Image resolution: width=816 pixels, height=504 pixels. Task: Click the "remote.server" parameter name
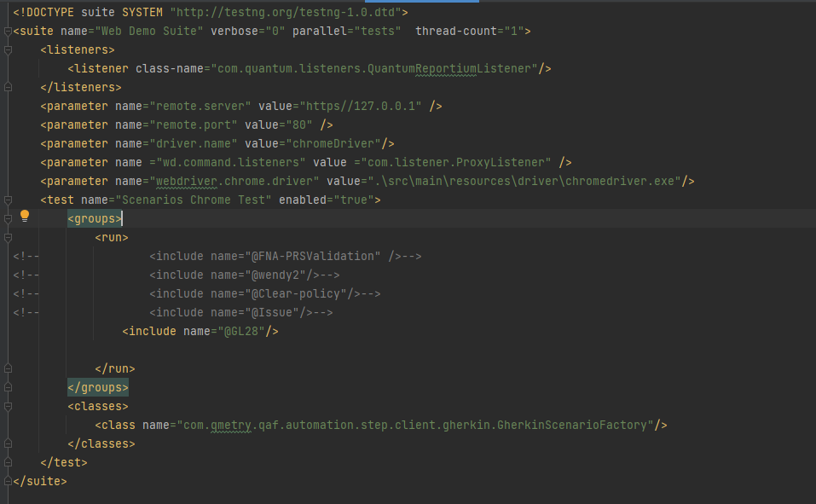tap(200, 107)
